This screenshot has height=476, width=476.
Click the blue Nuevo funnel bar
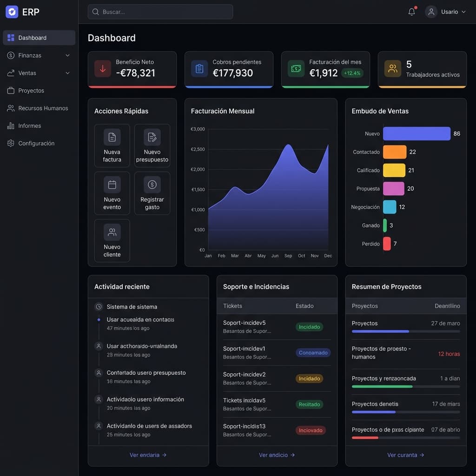tap(416, 133)
